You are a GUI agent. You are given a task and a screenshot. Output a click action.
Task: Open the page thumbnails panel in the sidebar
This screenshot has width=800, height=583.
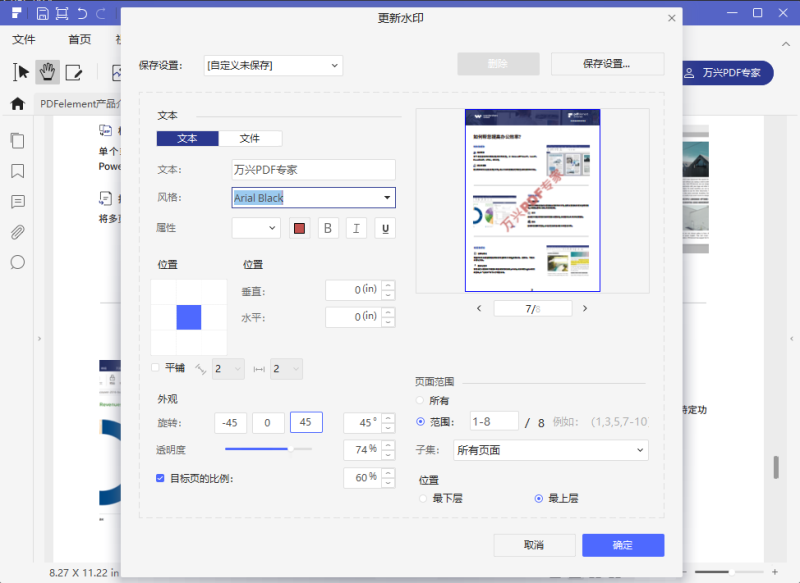point(16,140)
